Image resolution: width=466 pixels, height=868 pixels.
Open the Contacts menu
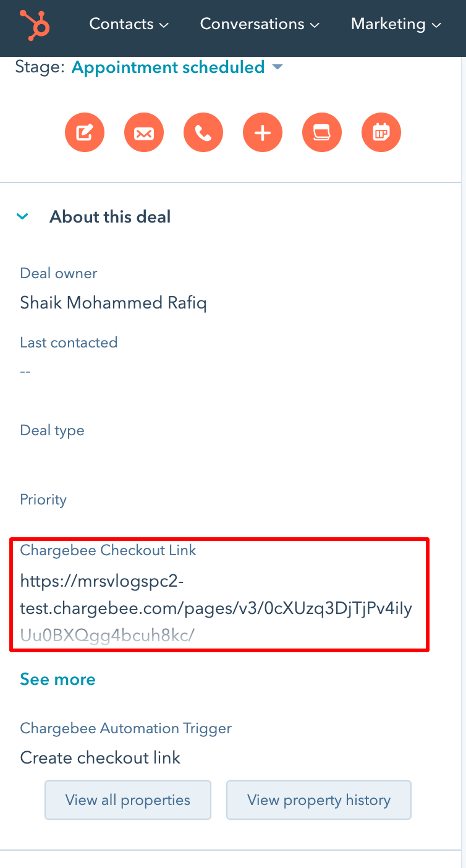click(x=129, y=24)
